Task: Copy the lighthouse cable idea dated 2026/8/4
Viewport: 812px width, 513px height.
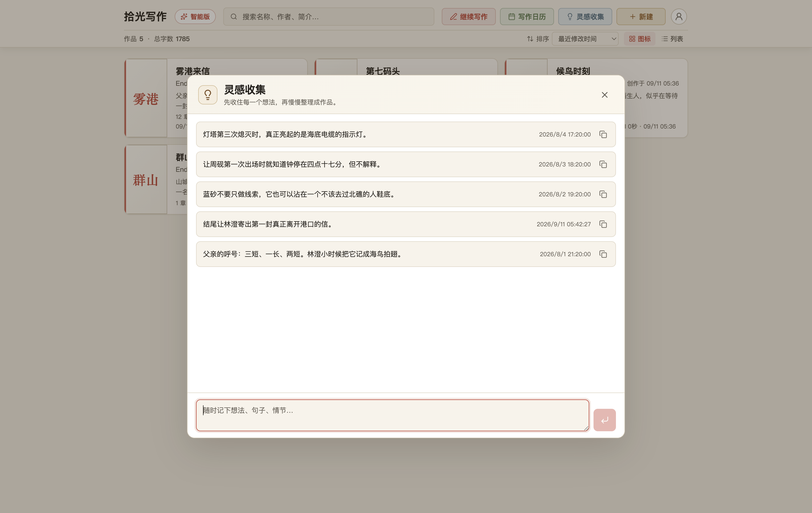Action: [603, 135]
